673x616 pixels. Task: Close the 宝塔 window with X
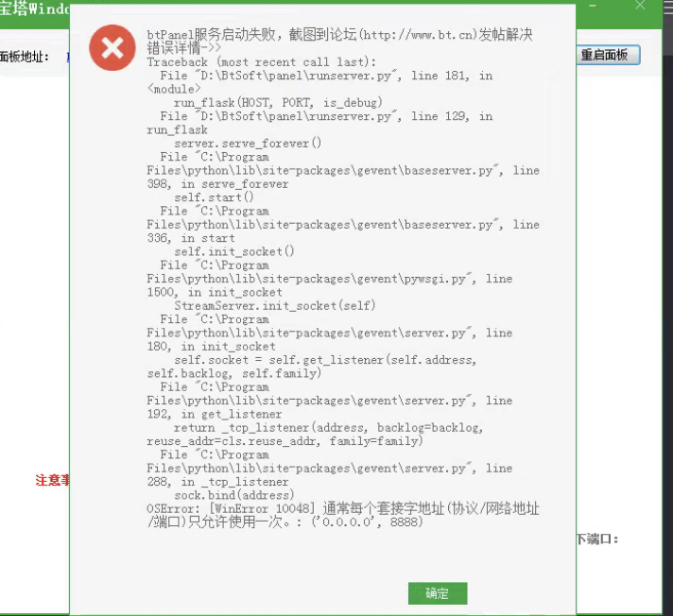click(640, 5)
